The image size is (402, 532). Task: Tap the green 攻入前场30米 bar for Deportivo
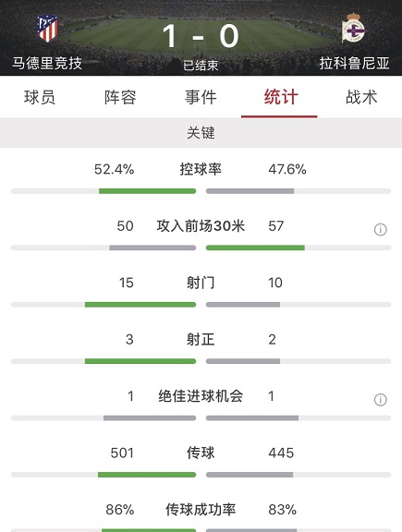255,248
